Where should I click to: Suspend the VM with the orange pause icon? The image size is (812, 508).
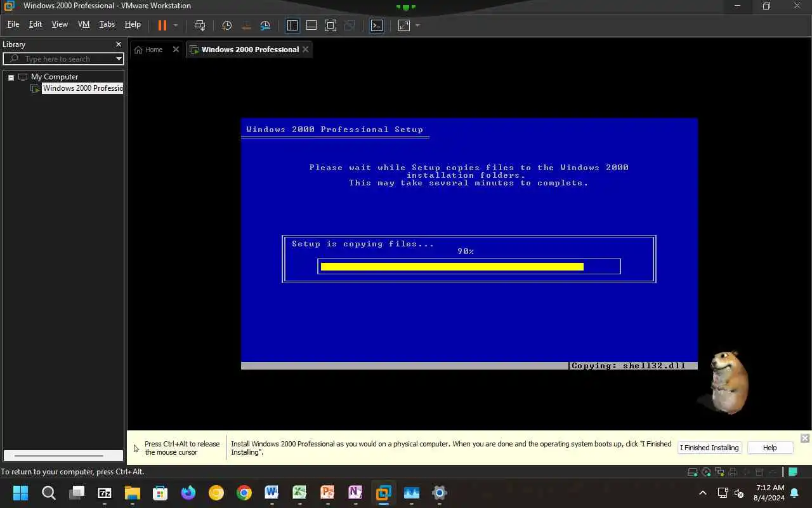162,25
